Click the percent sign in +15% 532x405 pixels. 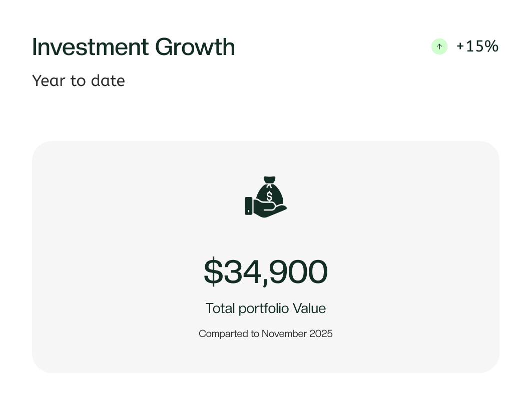point(491,46)
